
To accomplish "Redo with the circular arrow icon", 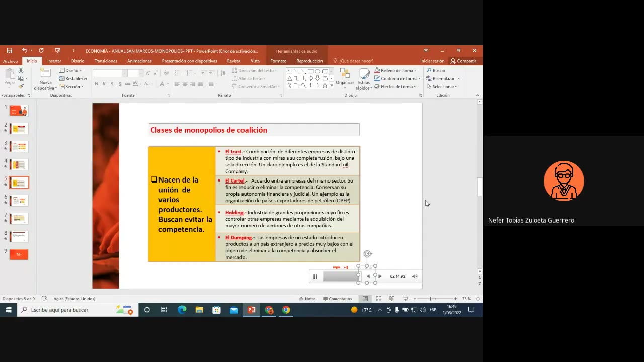I will point(41,51).
